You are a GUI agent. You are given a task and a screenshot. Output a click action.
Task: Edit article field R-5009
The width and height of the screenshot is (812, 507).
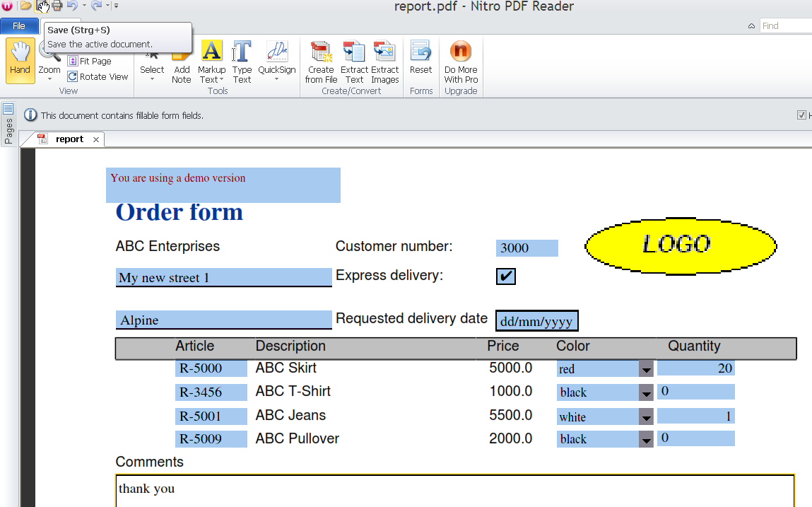tap(211, 438)
